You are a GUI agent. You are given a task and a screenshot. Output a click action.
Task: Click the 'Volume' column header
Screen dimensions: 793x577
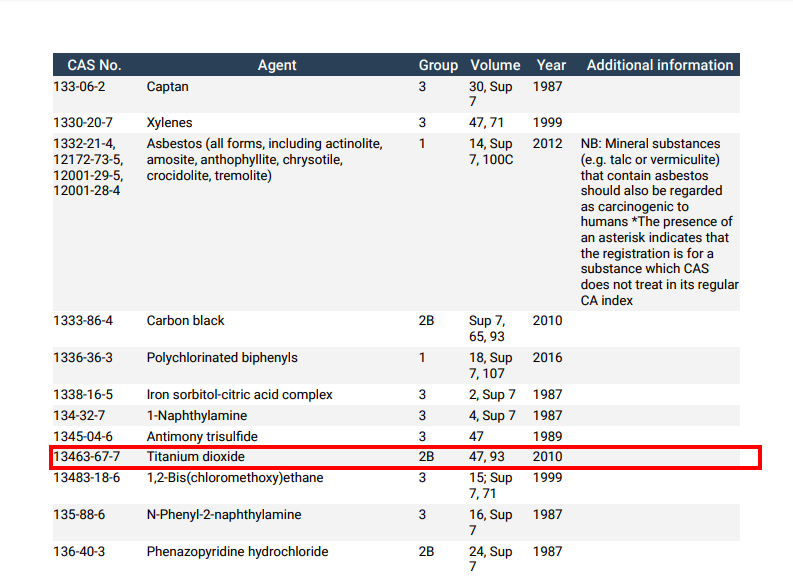(x=495, y=65)
